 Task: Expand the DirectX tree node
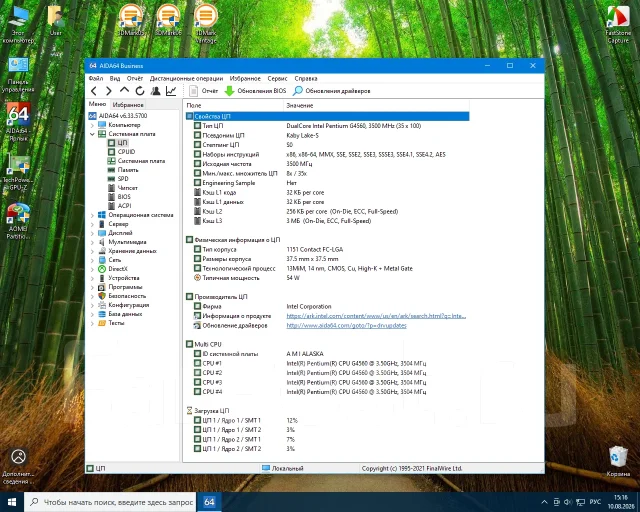(x=92, y=269)
